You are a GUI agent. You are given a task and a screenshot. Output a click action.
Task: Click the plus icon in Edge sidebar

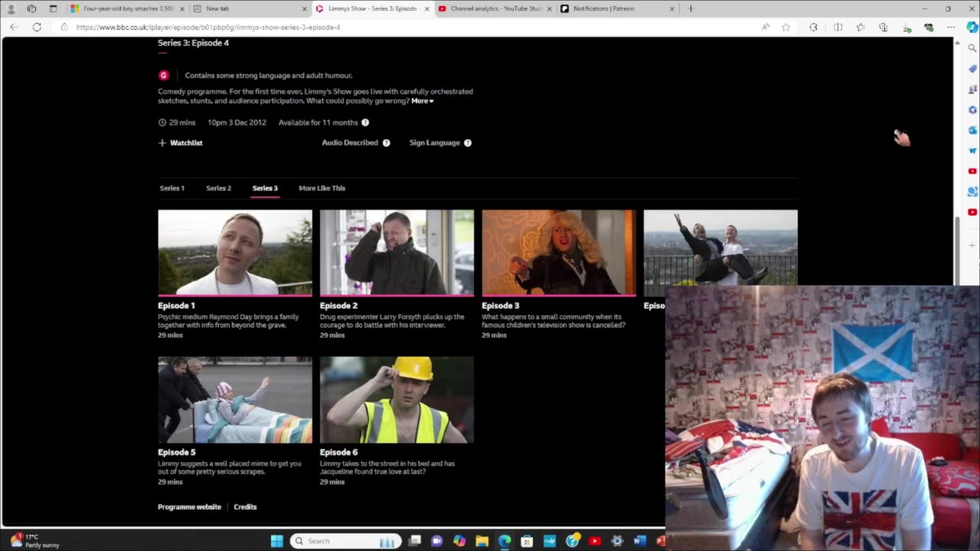[x=972, y=245]
